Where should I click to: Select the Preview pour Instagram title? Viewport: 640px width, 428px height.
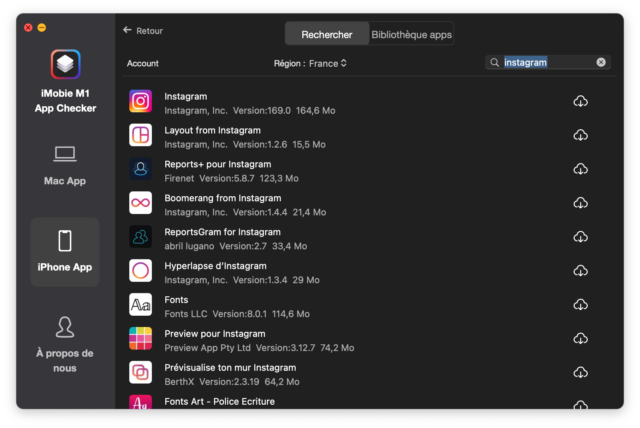(215, 333)
